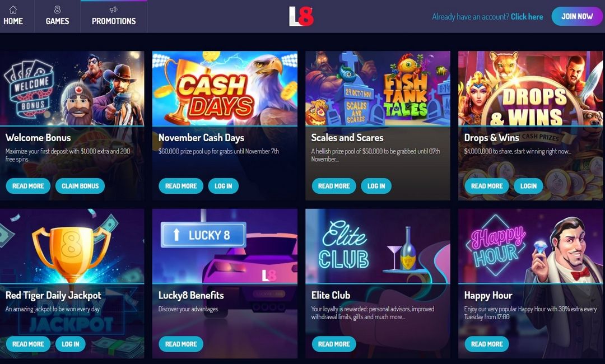The width and height of the screenshot is (605, 364).
Task: Click the L8 logo in header
Action: click(301, 17)
